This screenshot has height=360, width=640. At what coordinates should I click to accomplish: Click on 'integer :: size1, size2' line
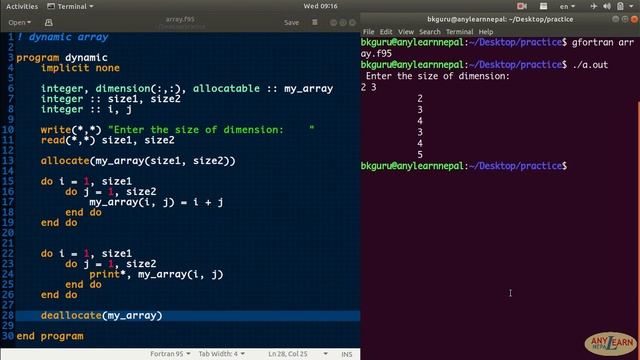pyautogui.click(x=110, y=99)
